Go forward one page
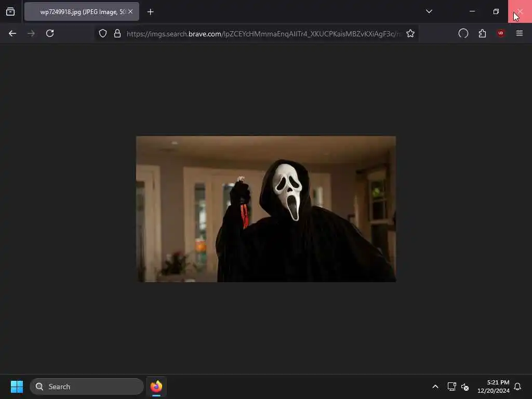 (x=31, y=33)
